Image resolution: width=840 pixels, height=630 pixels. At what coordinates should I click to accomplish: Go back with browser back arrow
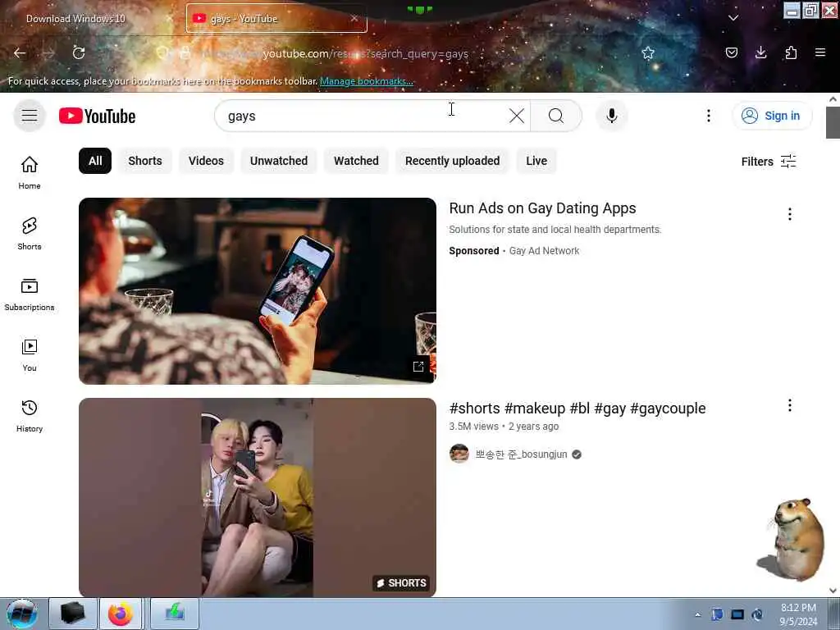pos(20,52)
